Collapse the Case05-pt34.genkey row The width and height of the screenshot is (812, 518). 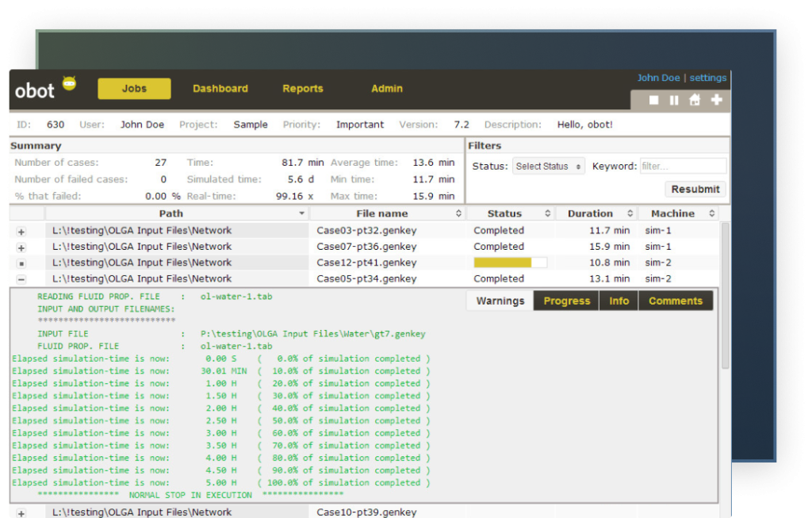21,279
